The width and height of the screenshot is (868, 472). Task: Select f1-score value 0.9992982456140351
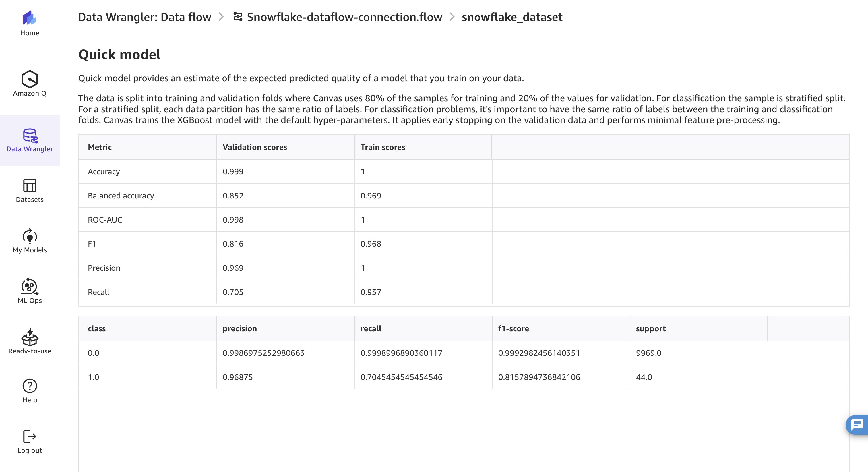539,353
